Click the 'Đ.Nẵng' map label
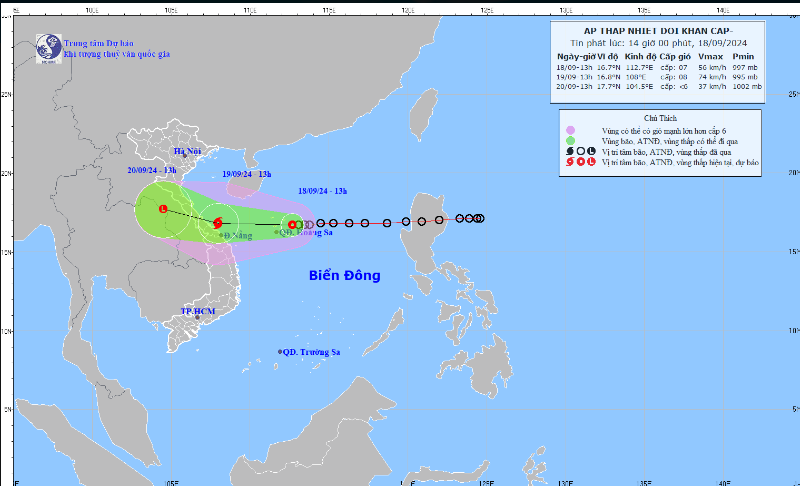This screenshot has width=800, height=486. click(x=238, y=236)
